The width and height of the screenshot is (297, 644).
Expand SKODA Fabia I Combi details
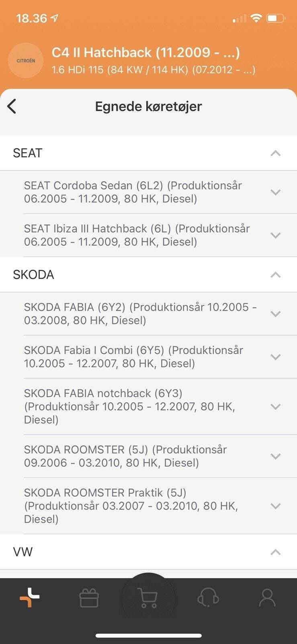tap(275, 357)
